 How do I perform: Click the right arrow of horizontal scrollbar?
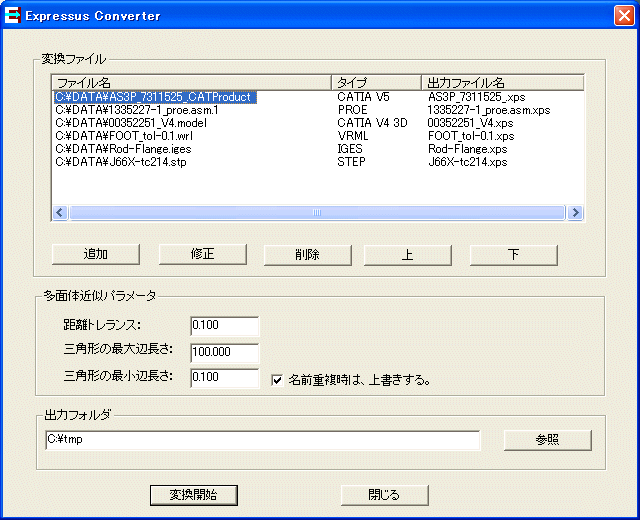pos(575,213)
